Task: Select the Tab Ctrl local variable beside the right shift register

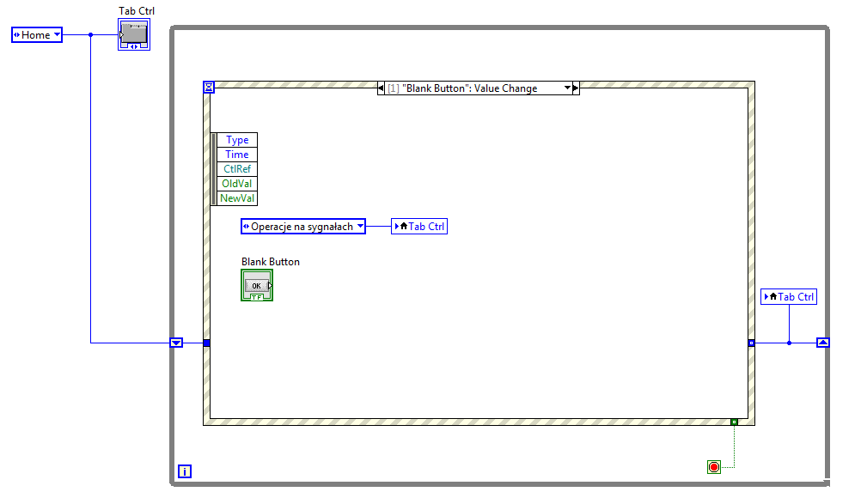Action: [x=789, y=297]
